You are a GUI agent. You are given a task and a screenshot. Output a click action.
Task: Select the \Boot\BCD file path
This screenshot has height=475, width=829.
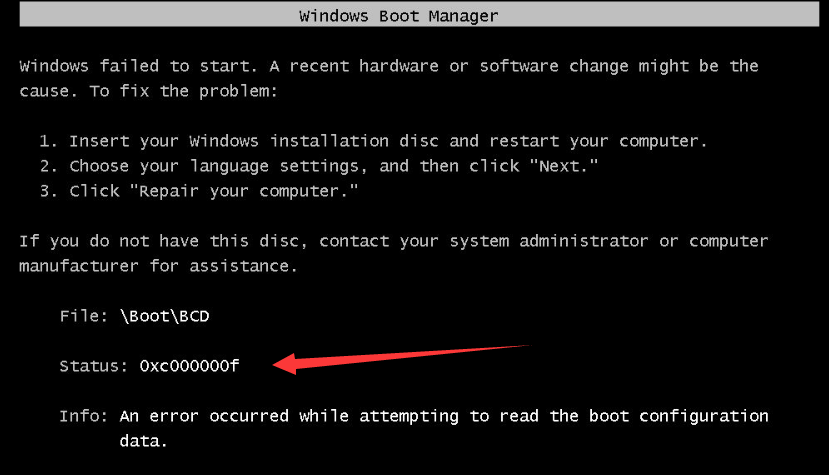(164, 316)
